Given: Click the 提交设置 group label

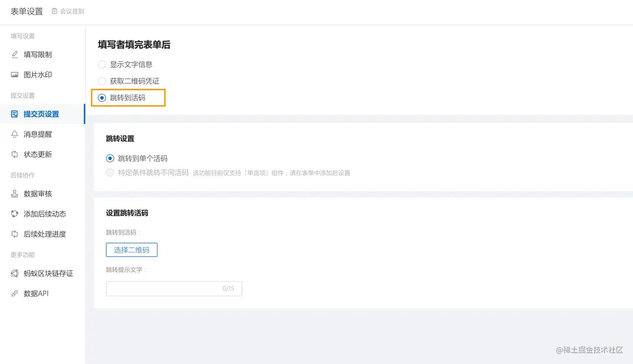Looking at the screenshot, I should pos(23,95).
